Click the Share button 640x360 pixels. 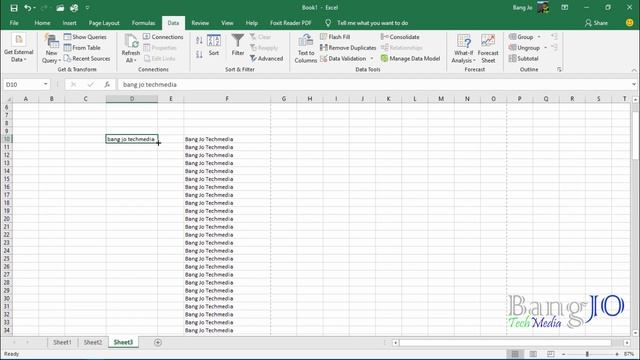click(x=596, y=23)
